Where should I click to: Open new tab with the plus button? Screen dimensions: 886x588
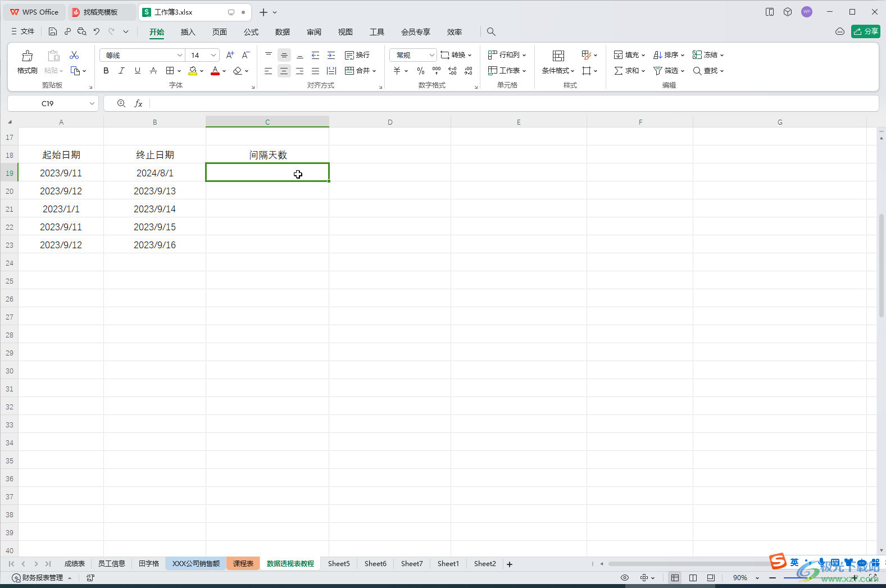pyautogui.click(x=263, y=12)
